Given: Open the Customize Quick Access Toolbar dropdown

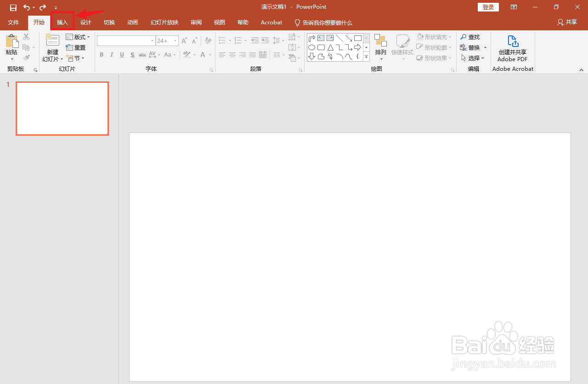Looking at the screenshot, I should pyautogui.click(x=56, y=8).
